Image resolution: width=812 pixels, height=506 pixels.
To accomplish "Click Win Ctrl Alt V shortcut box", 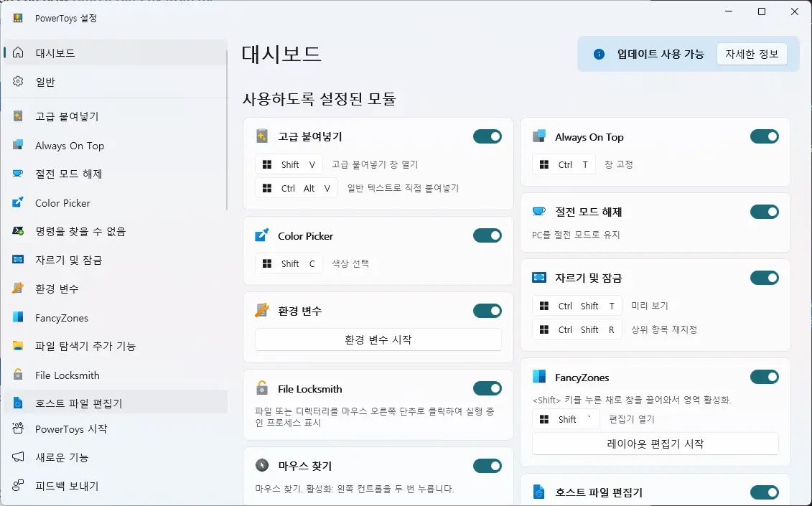I will 297,188.
